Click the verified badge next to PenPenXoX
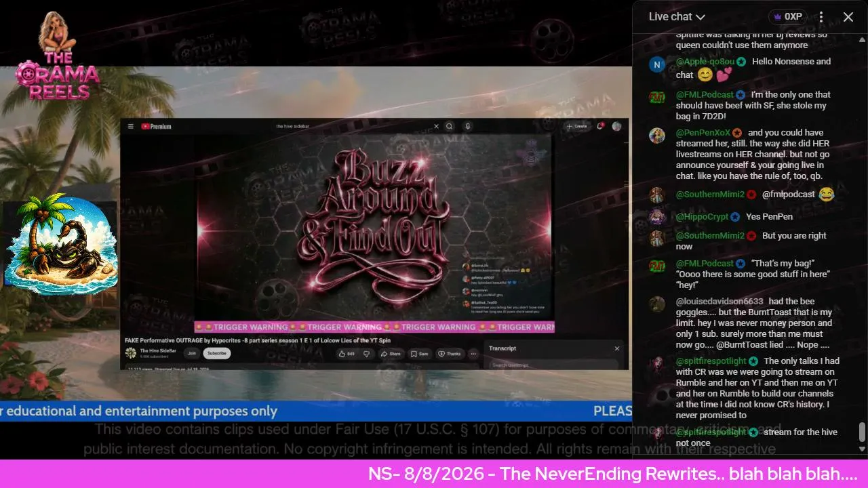Image resolution: width=868 pixels, height=488 pixels. pos(737,133)
